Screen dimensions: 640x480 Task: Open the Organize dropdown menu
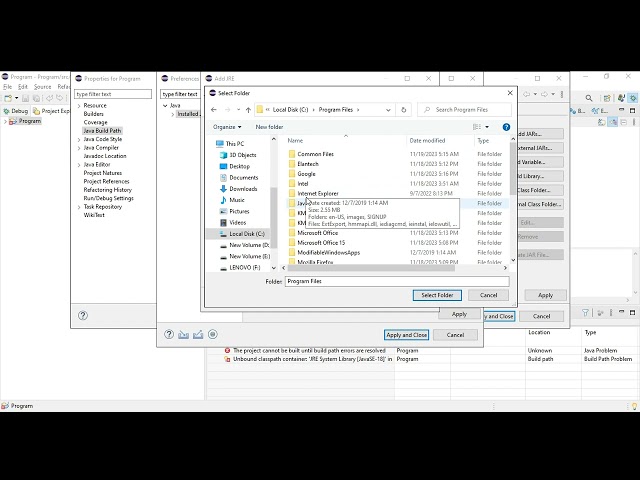point(227,127)
